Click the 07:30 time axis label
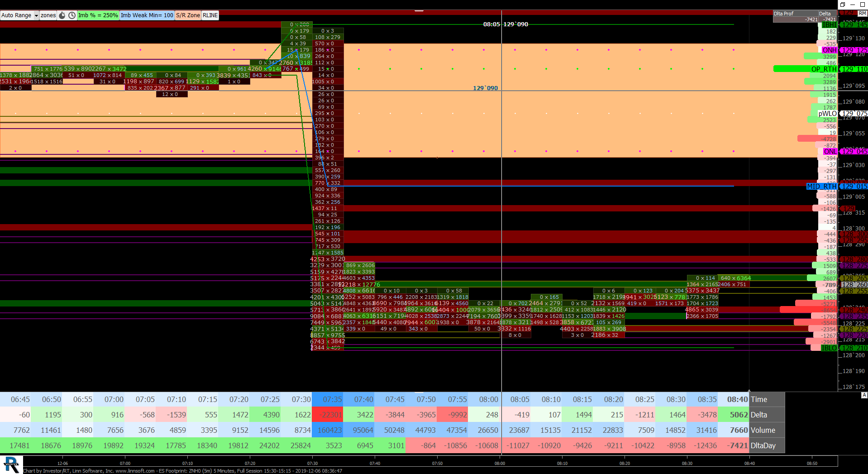Image resolution: width=868 pixels, height=474 pixels. (x=312, y=463)
